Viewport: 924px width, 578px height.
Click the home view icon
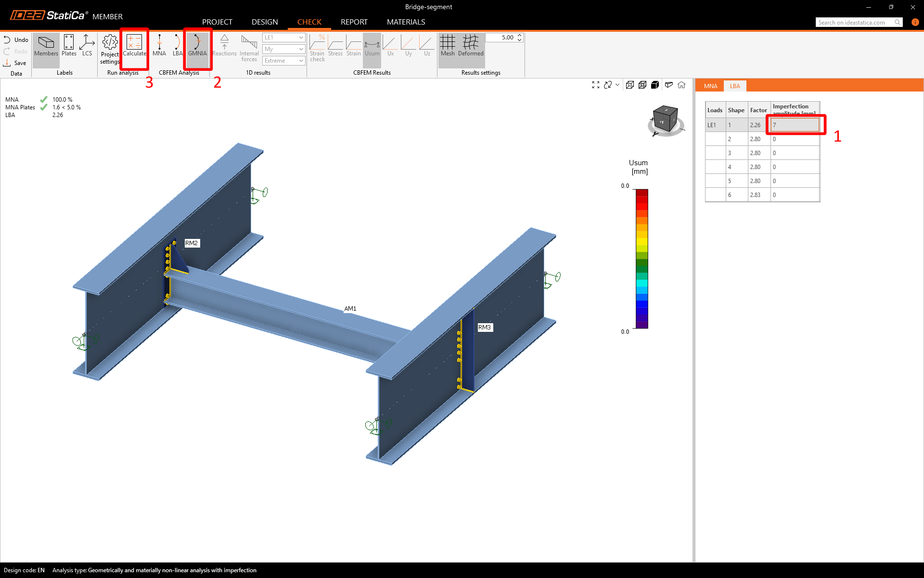coord(681,85)
